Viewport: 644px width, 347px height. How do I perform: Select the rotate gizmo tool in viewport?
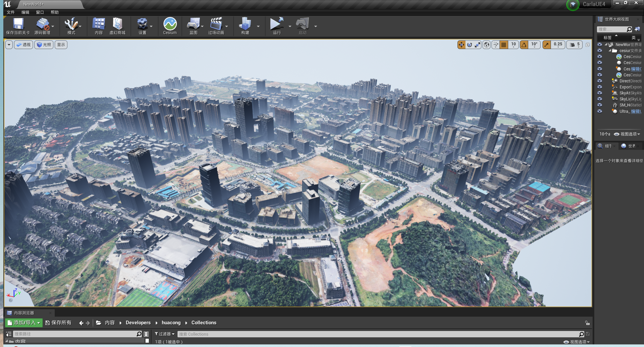tap(469, 45)
